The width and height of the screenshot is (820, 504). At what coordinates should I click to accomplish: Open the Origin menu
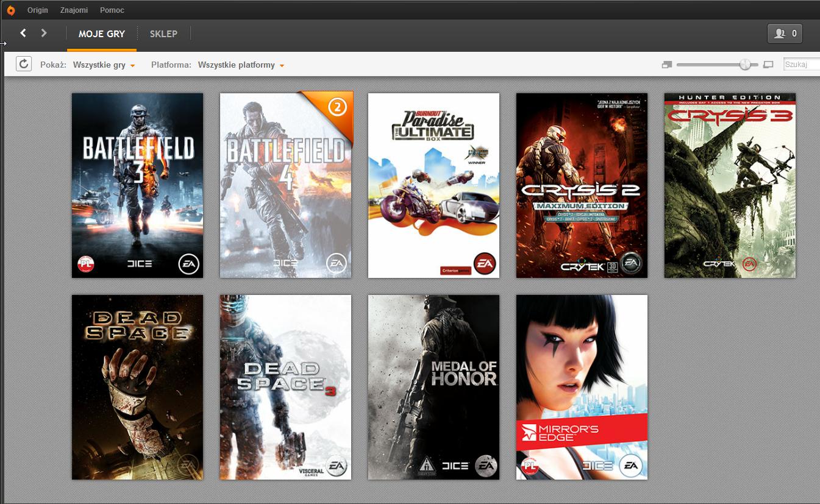[x=38, y=10]
